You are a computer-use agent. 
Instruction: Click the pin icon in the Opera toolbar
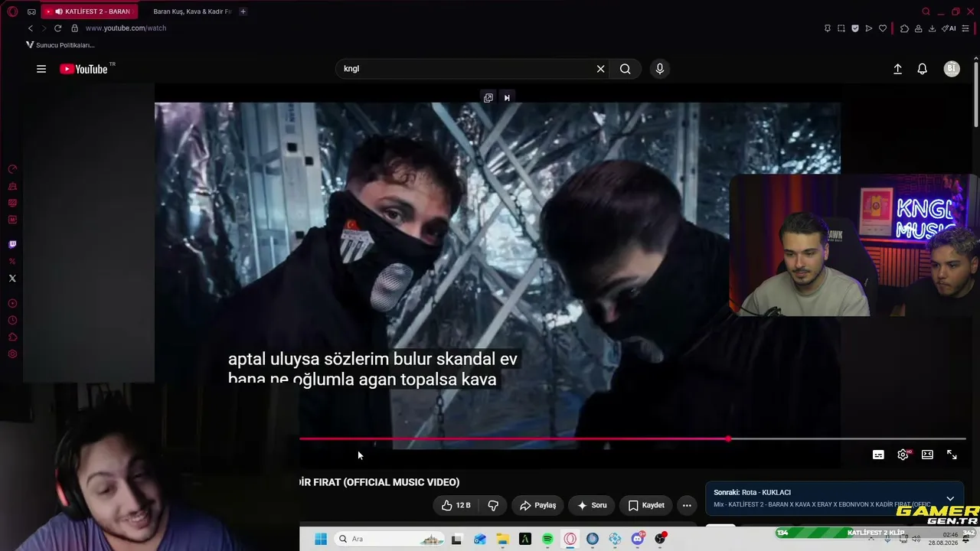coord(827,28)
